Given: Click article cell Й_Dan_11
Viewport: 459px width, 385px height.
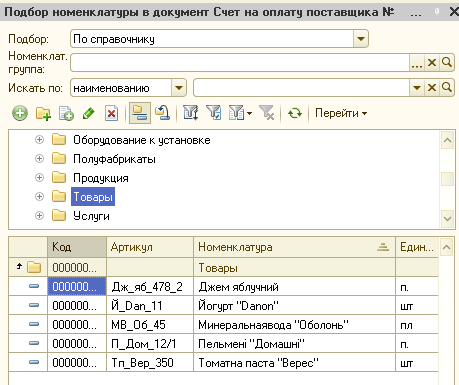Looking at the screenshot, I should [x=150, y=306].
